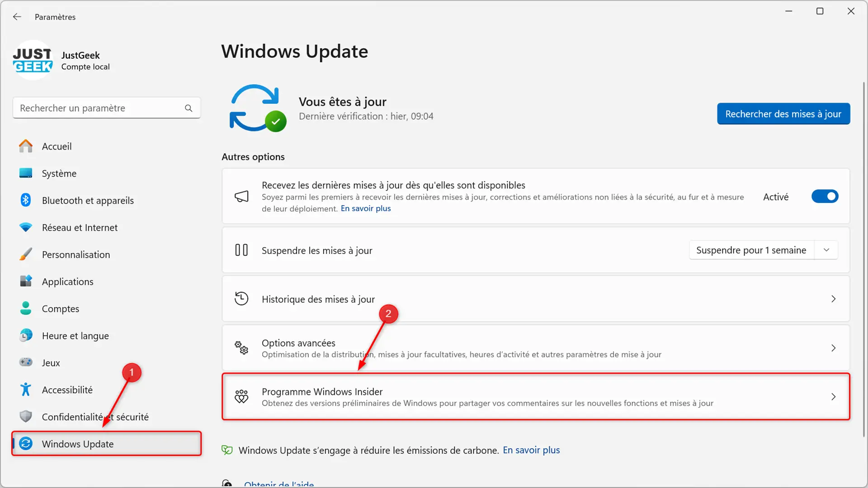
Task: Open the Suspendre pour 1 semaine dropdown arrow
Action: click(826, 250)
